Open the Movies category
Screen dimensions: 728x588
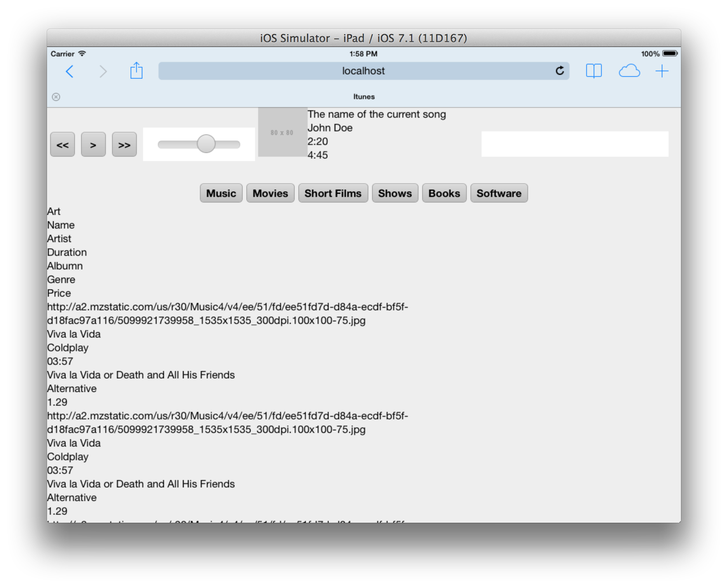[x=270, y=193]
